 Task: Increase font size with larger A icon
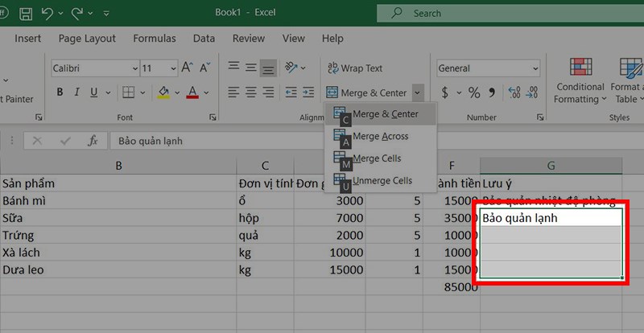tap(187, 68)
